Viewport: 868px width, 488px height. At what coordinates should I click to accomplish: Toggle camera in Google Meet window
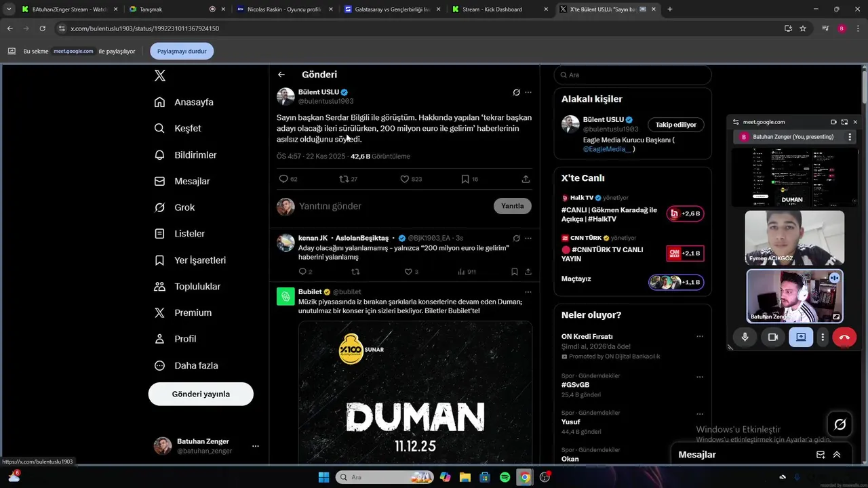click(x=772, y=337)
